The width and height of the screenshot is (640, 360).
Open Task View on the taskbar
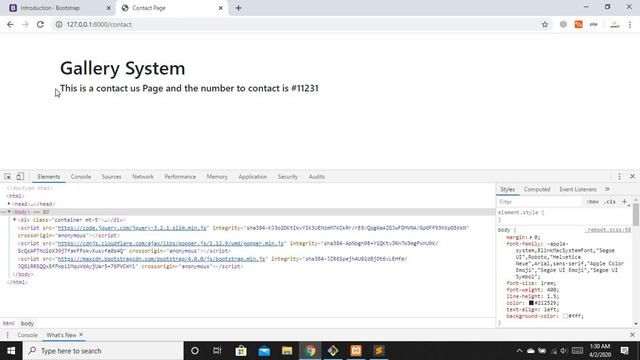point(217,351)
